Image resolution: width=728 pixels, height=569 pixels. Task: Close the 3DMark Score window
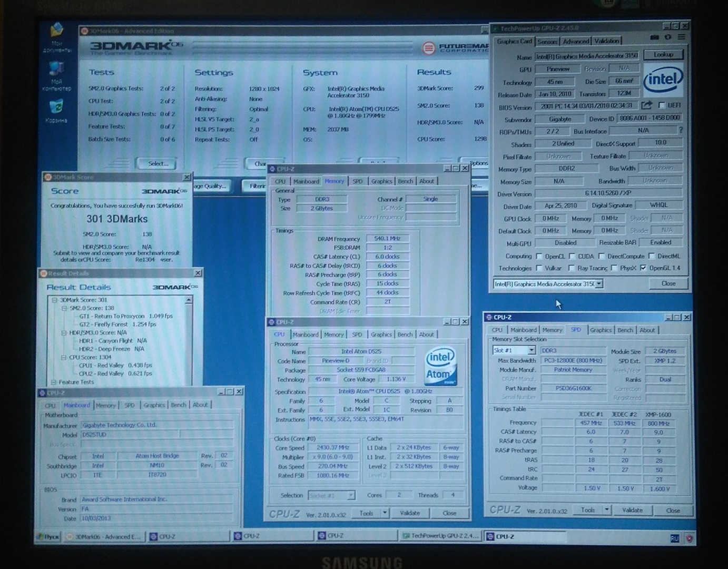click(x=186, y=177)
